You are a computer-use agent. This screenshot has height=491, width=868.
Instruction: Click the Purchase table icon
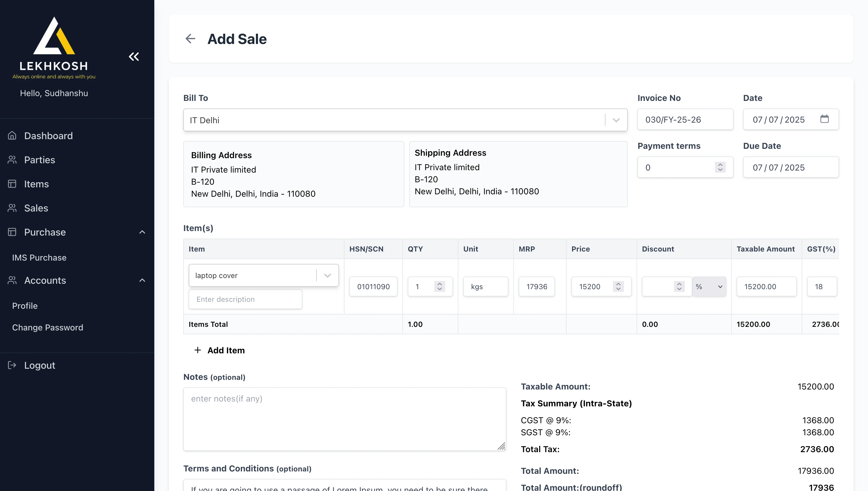(x=12, y=232)
